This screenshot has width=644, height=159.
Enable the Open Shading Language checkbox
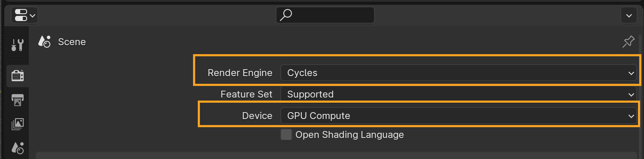(286, 135)
